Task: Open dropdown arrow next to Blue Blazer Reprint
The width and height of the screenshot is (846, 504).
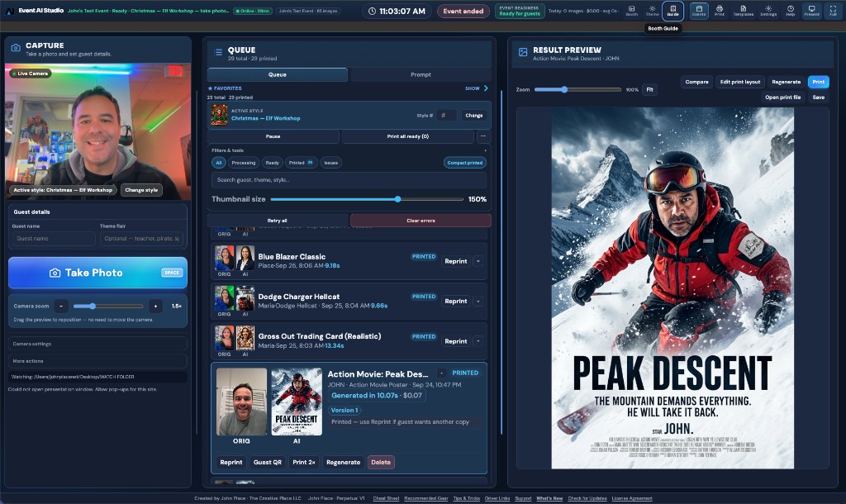Action: click(478, 261)
